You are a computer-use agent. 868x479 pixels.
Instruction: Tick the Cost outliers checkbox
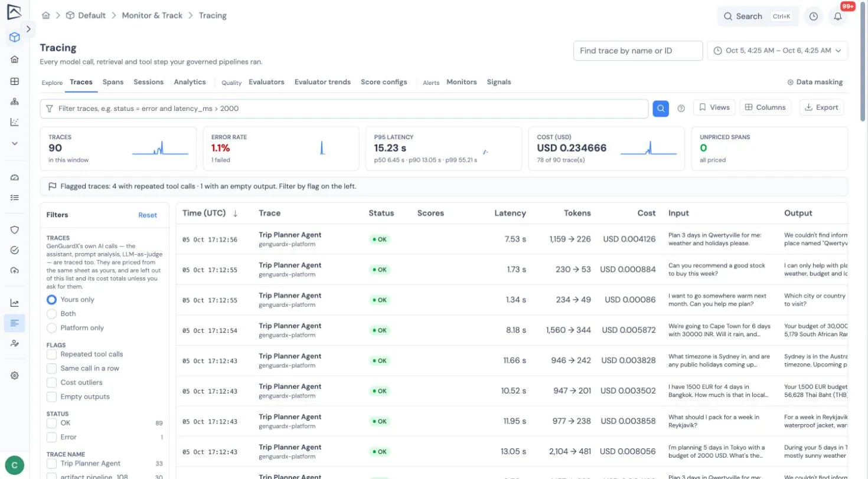pos(51,383)
